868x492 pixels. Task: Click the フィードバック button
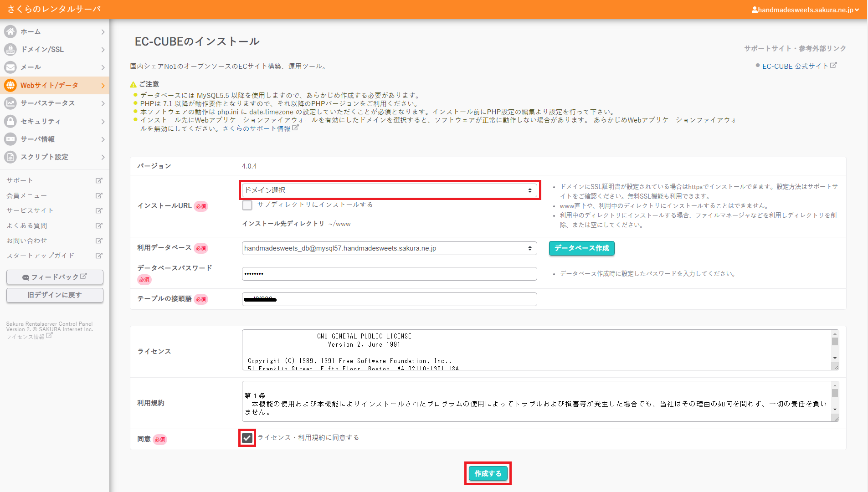[55, 277]
